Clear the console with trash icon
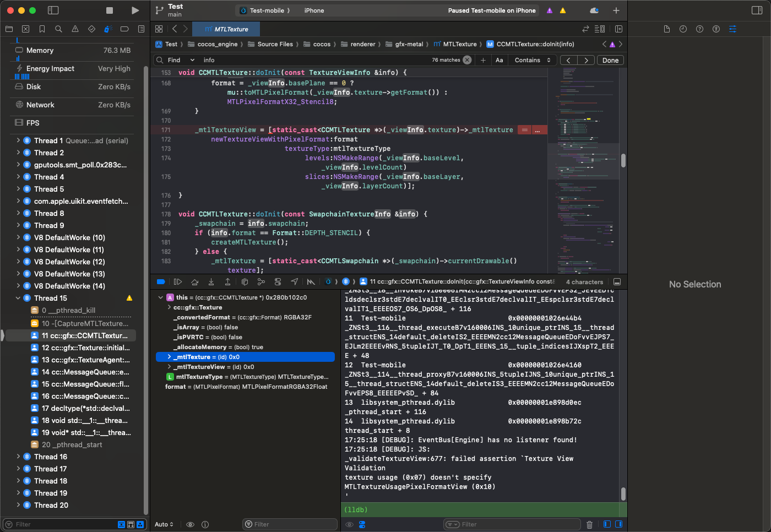This screenshot has height=532, width=771. [x=589, y=524]
